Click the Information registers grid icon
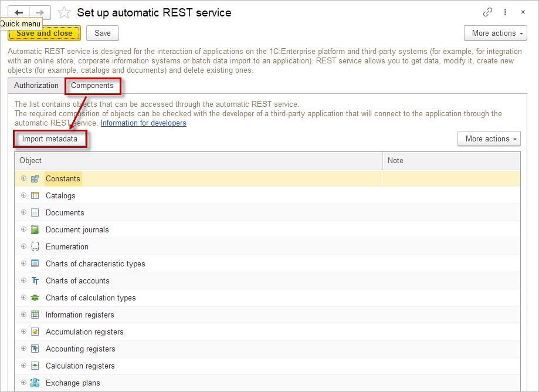The width and height of the screenshot is (539, 392). (x=35, y=315)
